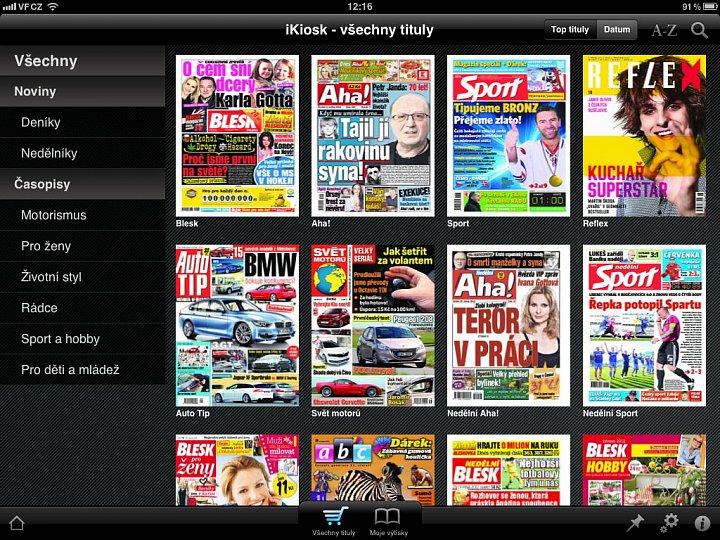This screenshot has width=720, height=540.
Task: Tap the Nedělní Aha! title label
Action: pyautogui.click(x=472, y=413)
